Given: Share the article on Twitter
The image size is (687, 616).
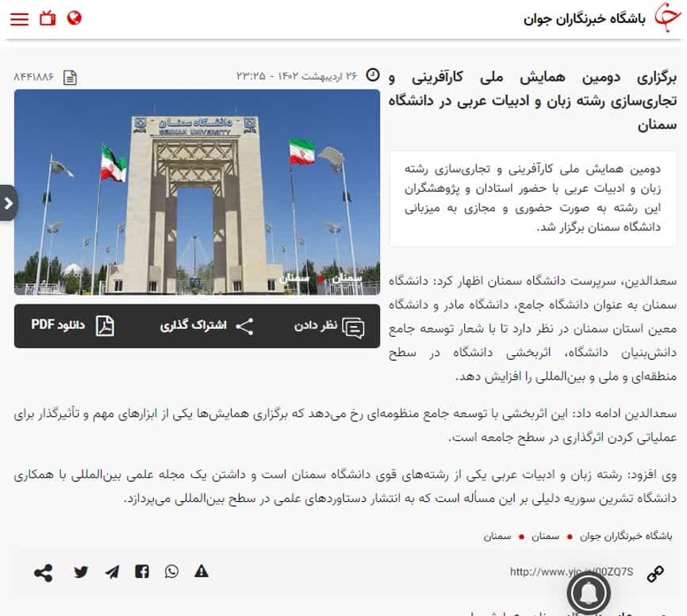Looking at the screenshot, I should (81, 572).
